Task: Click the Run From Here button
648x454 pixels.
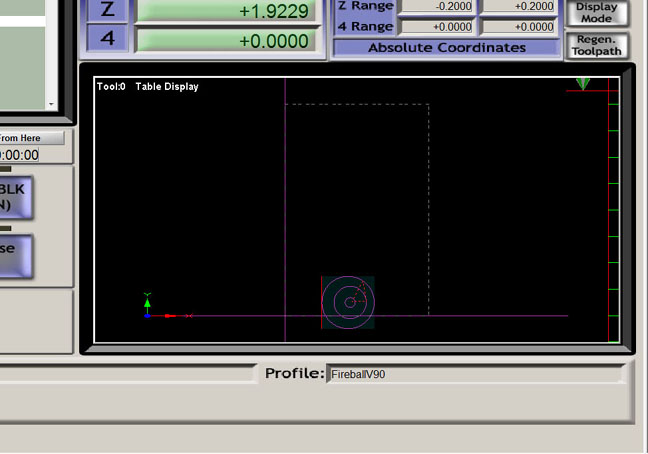Action: 32,138
